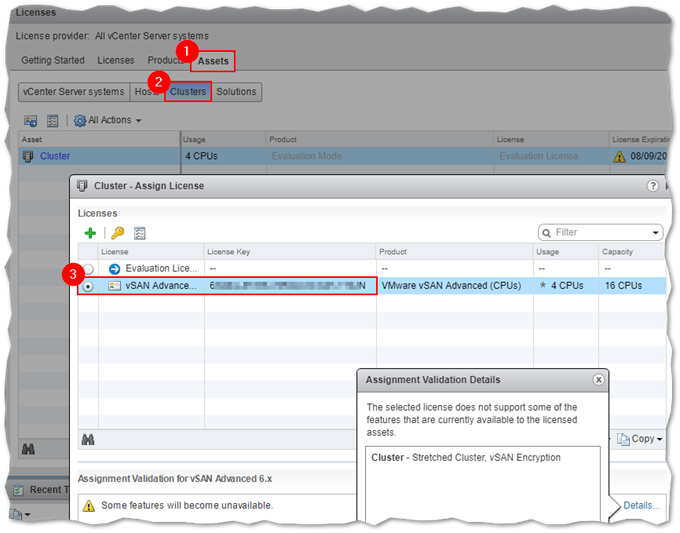The image size is (680, 533).
Task: Click the '4 CPUs' usage cell in Assets table
Action: (x=223, y=156)
